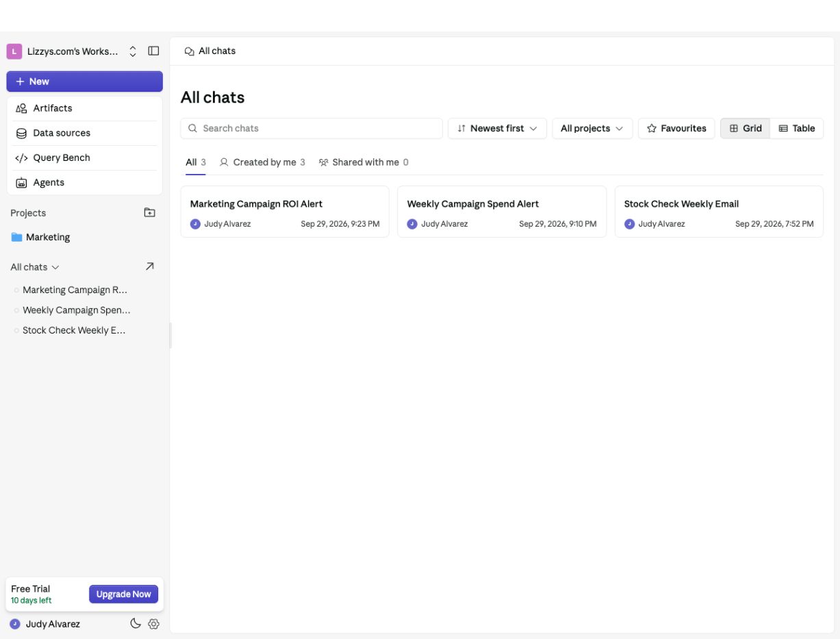840x639 pixels.
Task: Open settings gear icon
Action: tap(153, 624)
